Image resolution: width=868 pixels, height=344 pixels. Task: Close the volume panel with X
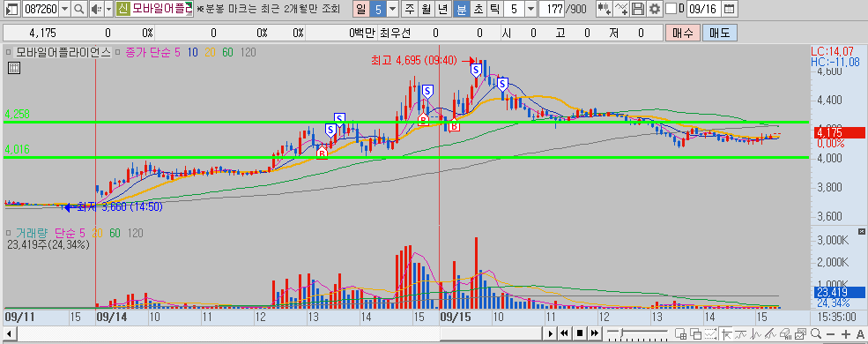861,231
